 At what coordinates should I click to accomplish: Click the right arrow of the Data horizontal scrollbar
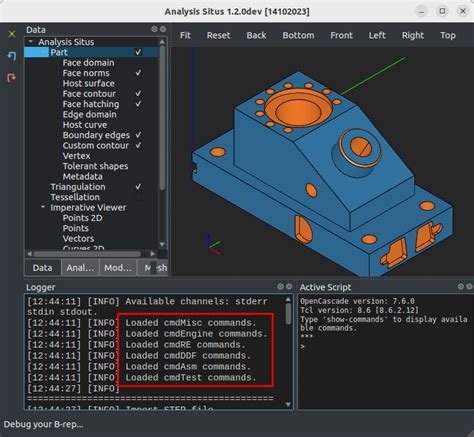tap(152, 254)
